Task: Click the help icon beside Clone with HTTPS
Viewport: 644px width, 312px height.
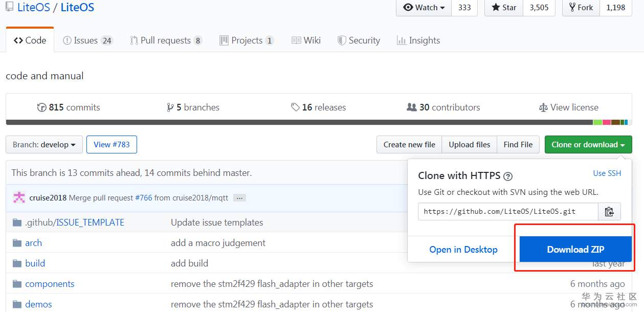Action: (508, 176)
